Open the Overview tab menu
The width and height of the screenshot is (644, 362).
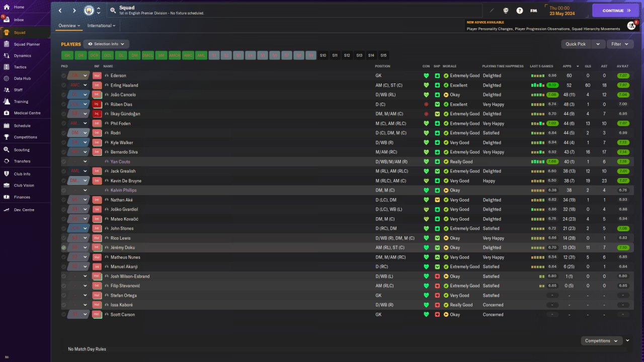point(69,26)
